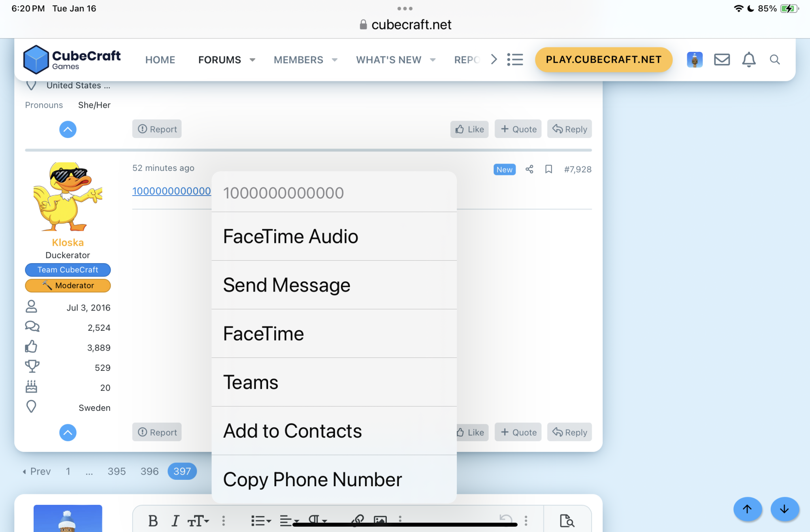
Task: Click the bold formatting icon
Action: (153, 521)
